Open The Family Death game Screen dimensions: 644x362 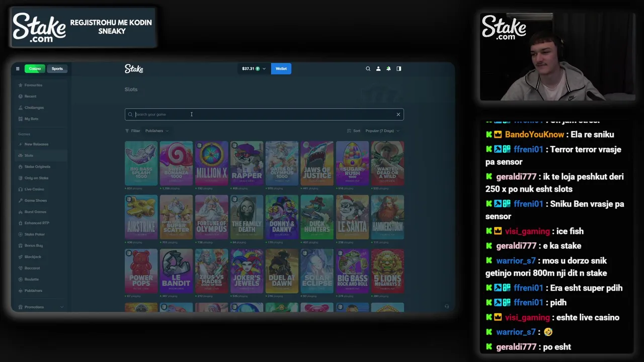(247, 217)
